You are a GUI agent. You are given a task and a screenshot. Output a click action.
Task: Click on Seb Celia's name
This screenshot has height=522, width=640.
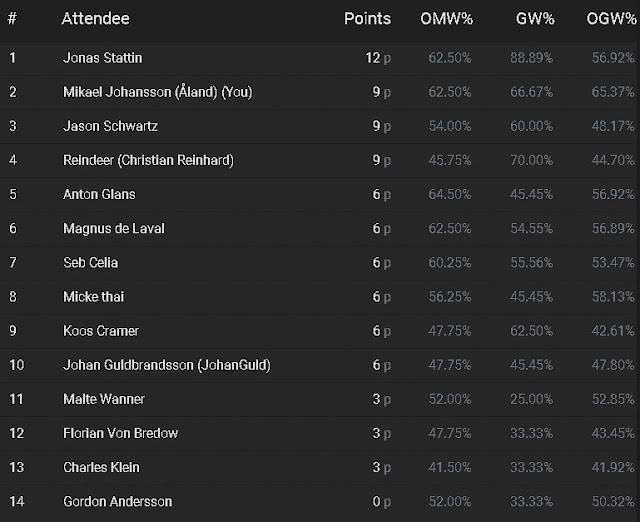coord(91,262)
